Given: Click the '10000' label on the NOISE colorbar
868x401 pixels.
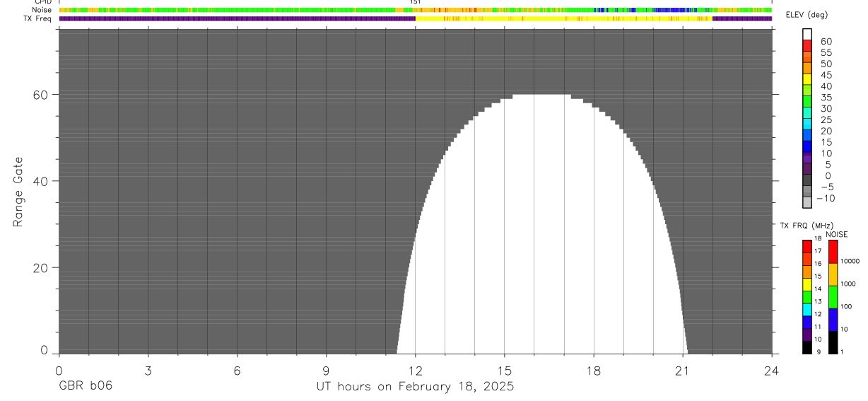Looking at the screenshot, I should 850,262.
